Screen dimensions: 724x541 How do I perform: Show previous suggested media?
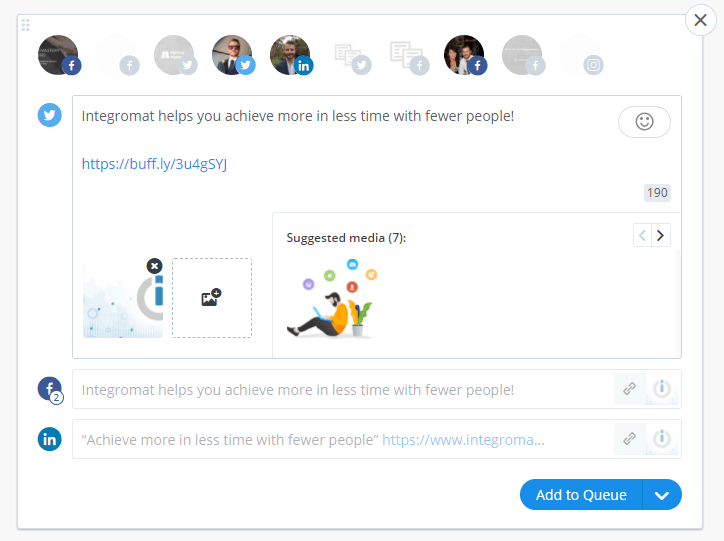(643, 236)
